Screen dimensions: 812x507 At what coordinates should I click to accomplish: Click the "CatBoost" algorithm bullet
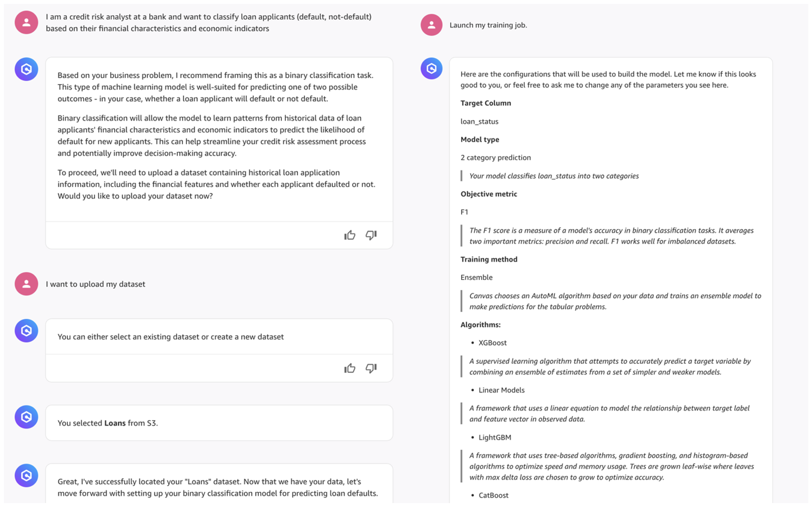click(493, 495)
